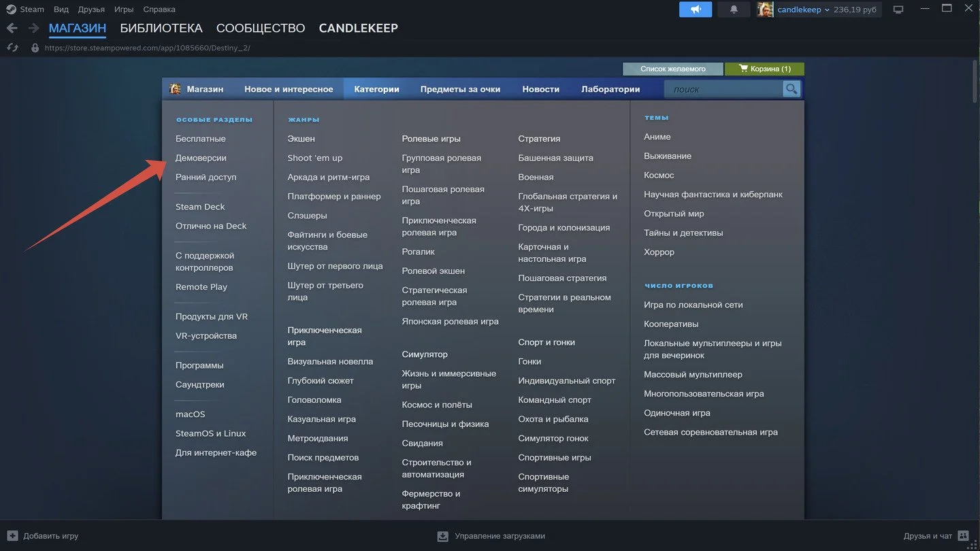
Task: Click the candlekeep profile avatar
Action: [765, 10]
